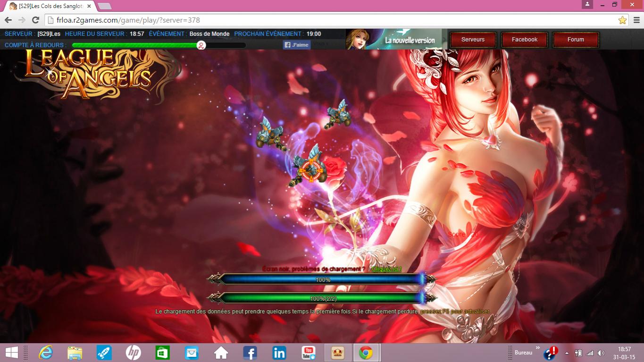Open the HP taskbar icon
This screenshot has width=644, height=362.
click(x=133, y=353)
